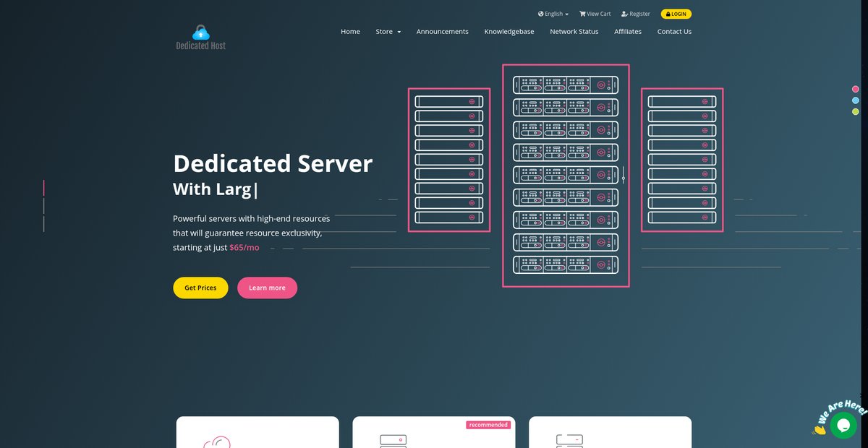Open the Affiliates menu item
The width and height of the screenshot is (868, 448).
628,31
